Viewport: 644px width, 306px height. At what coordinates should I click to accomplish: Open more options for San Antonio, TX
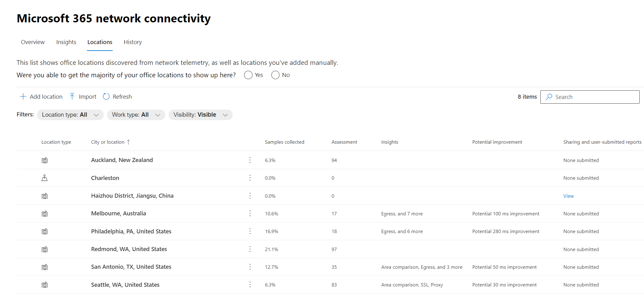(250, 267)
